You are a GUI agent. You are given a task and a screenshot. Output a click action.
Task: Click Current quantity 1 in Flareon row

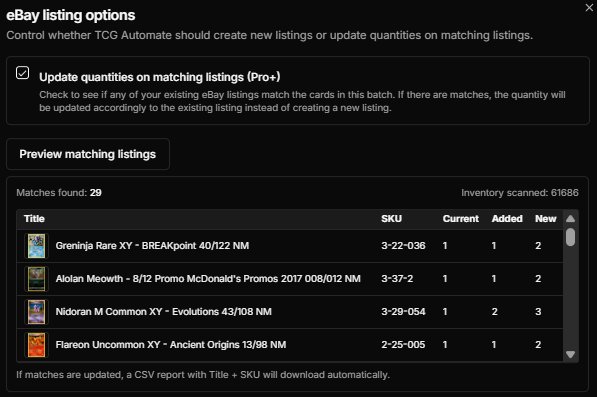445,345
